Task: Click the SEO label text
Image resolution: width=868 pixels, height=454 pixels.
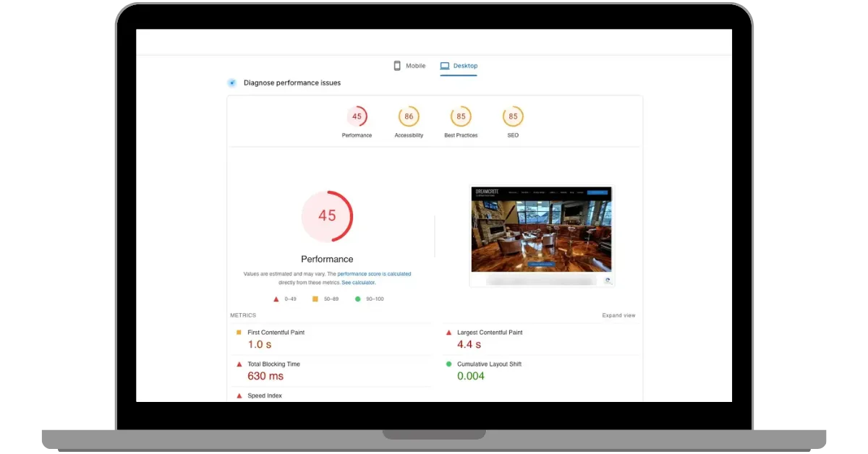Action: (513, 135)
